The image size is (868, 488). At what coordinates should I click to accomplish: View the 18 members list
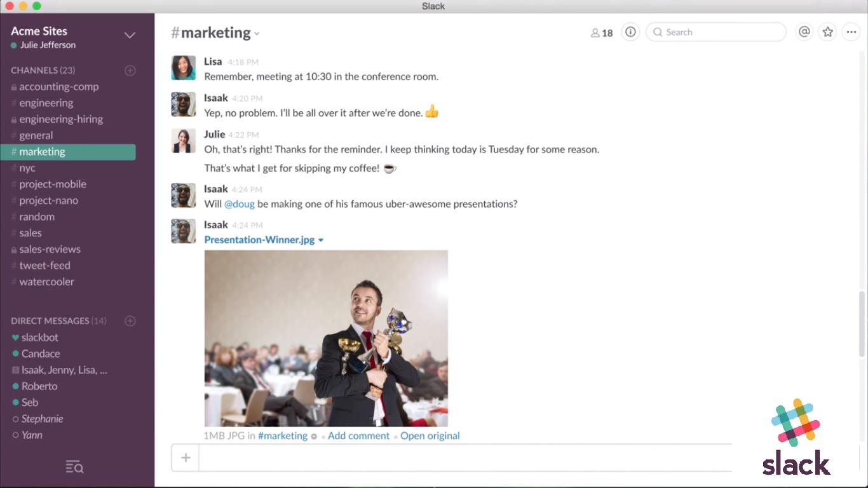point(602,33)
